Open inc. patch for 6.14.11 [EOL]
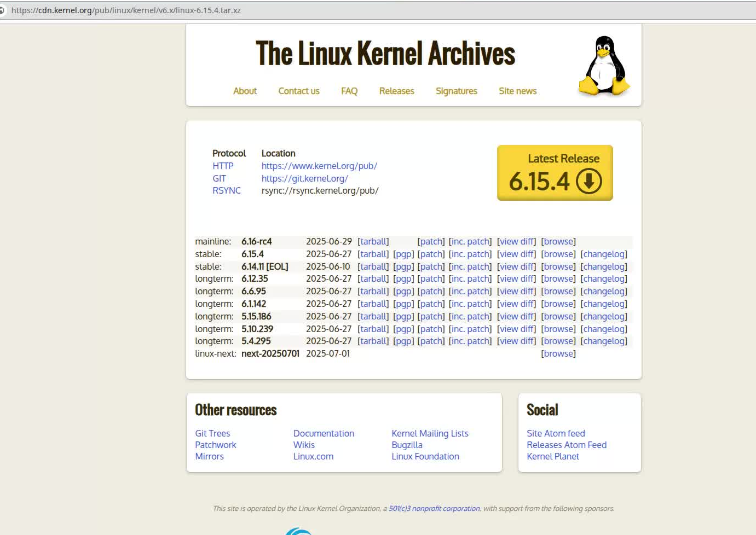This screenshot has height=535, width=756. 470,266
